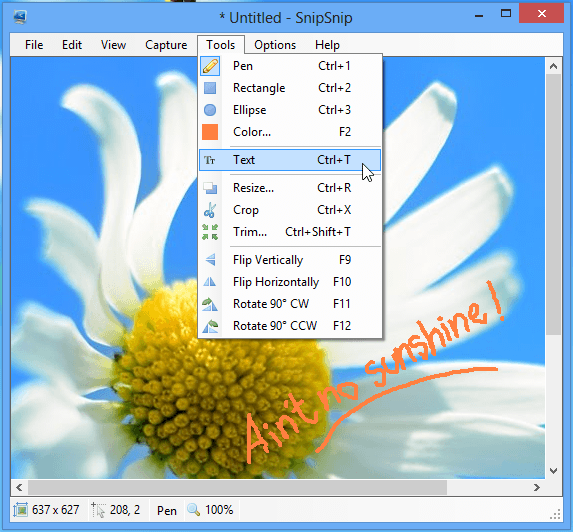Click the 208, 2 coordinates readout
573x532 pixels.
(x=125, y=510)
